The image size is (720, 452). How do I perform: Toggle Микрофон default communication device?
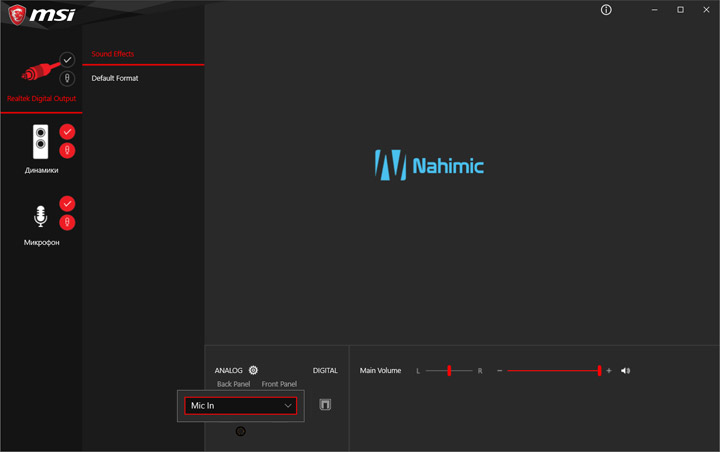[67, 222]
